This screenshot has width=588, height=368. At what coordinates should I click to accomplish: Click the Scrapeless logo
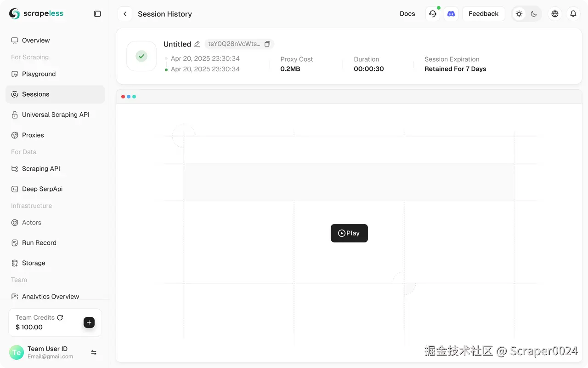click(x=36, y=14)
